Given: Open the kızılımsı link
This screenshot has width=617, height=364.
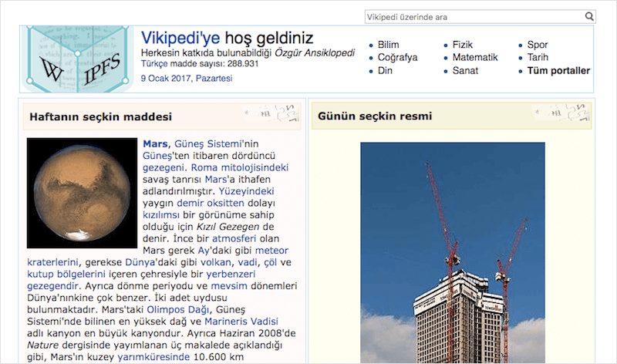Looking at the screenshot, I should pos(160,215).
